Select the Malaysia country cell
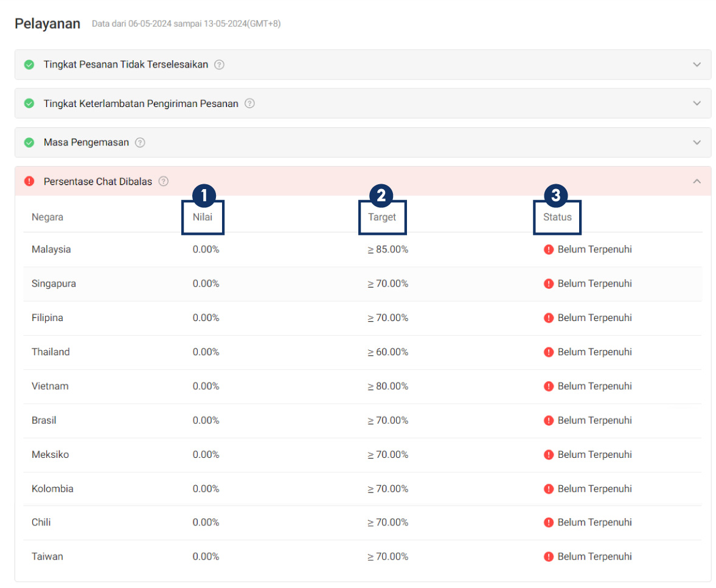The width and height of the screenshot is (716, 588). tap(51, 250)
